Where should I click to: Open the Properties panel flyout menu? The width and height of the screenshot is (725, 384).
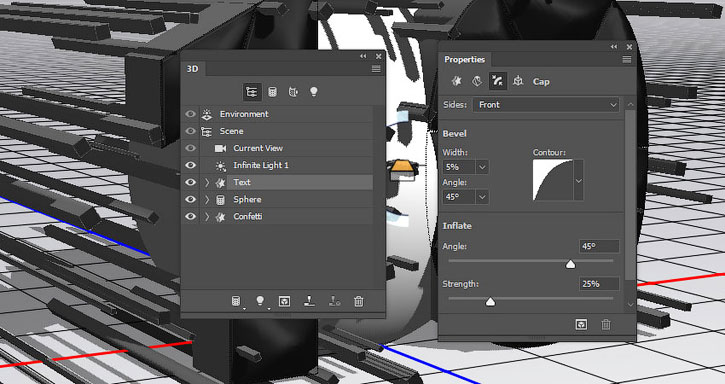[627, 60]
